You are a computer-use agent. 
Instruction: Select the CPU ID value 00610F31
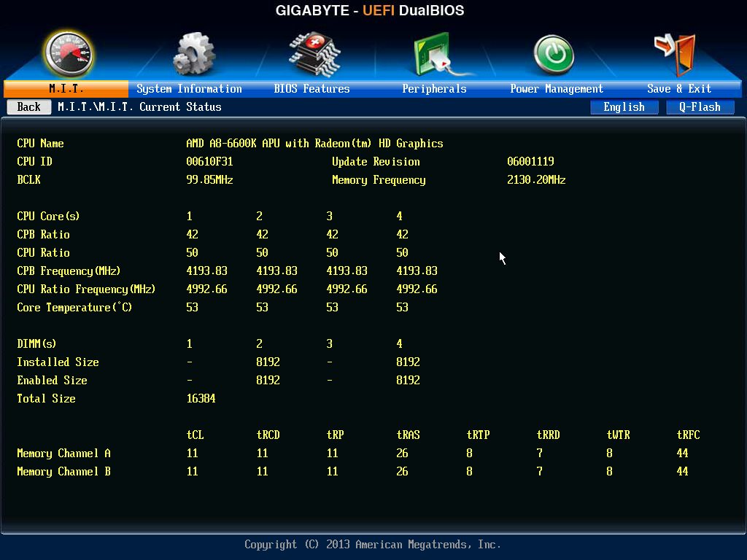point(209,161)
